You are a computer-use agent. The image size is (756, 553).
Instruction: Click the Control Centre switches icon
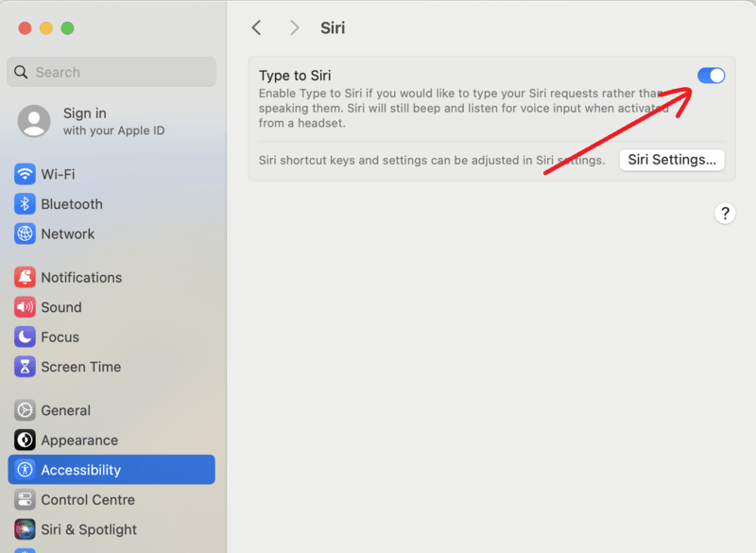tap(25, 500)
